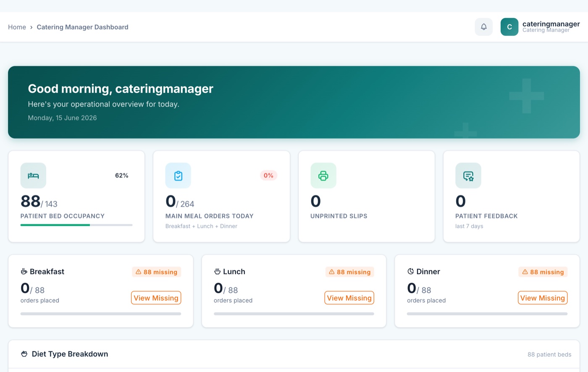Click the '/ 143' bed total
Screen dimensions: 588x372
49,204
